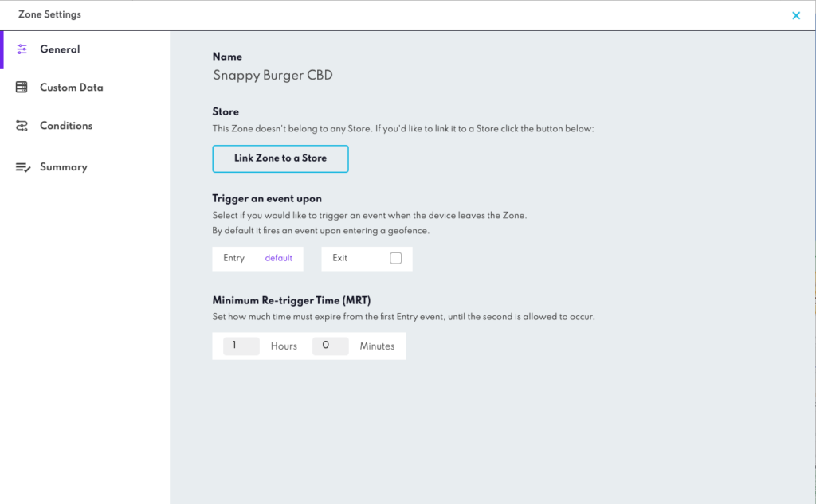This screenshot has height=504, width=816.
Task: Click the Hours label in MRT
Action: [x=284, y=346]
